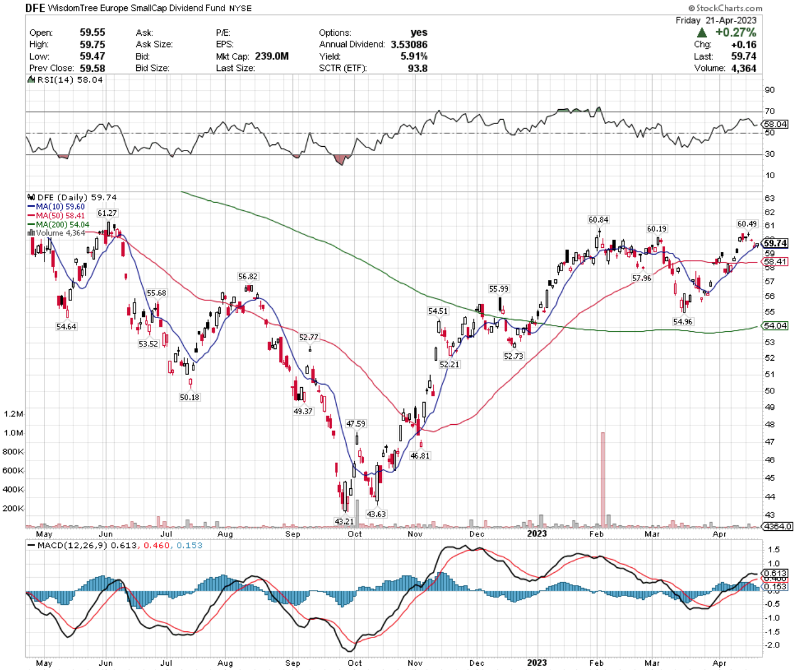This screenshot has height=672, width=797.
Task: Click the 52.77 September annotation
Action: click(x=308, y=337)
